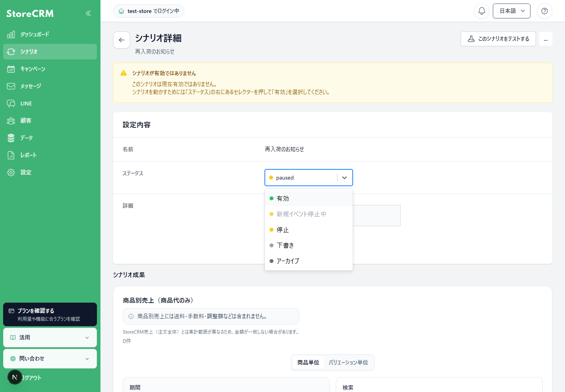This screenshot has height=392, width=565.
Task: Click the メッセージ envelope icon
Action: pyautogui.click(x=11, y=86)
